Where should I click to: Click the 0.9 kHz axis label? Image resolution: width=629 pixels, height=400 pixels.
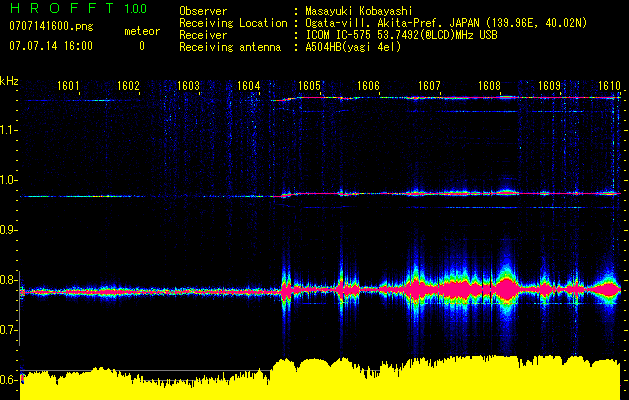click(8, 230)
